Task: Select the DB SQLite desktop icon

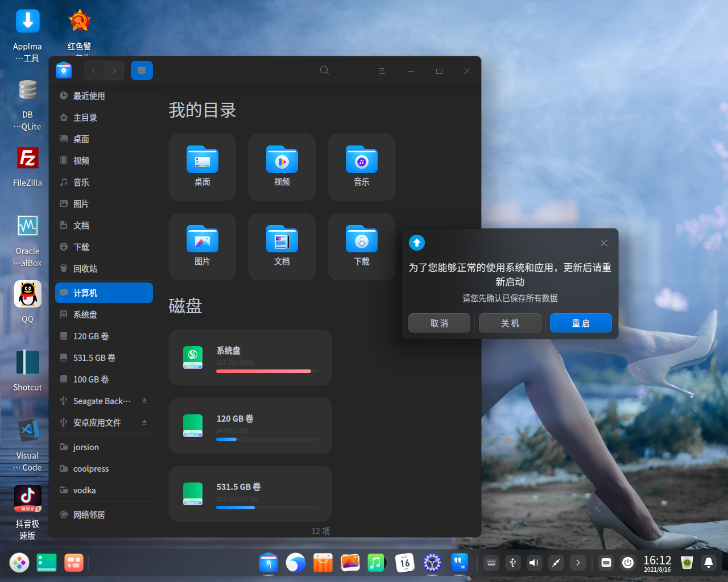Action: [x=27, y=105]
